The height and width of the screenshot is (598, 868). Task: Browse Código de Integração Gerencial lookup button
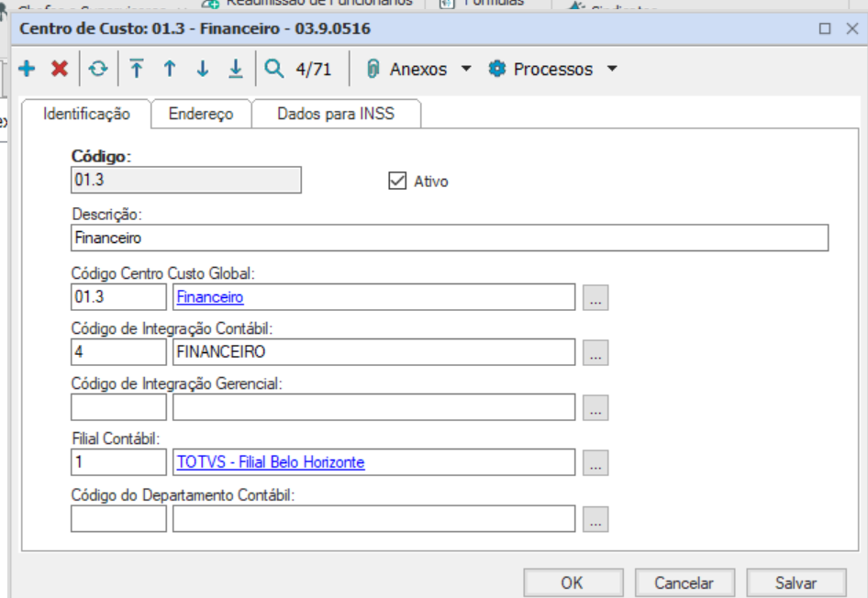tap(595, 408)
